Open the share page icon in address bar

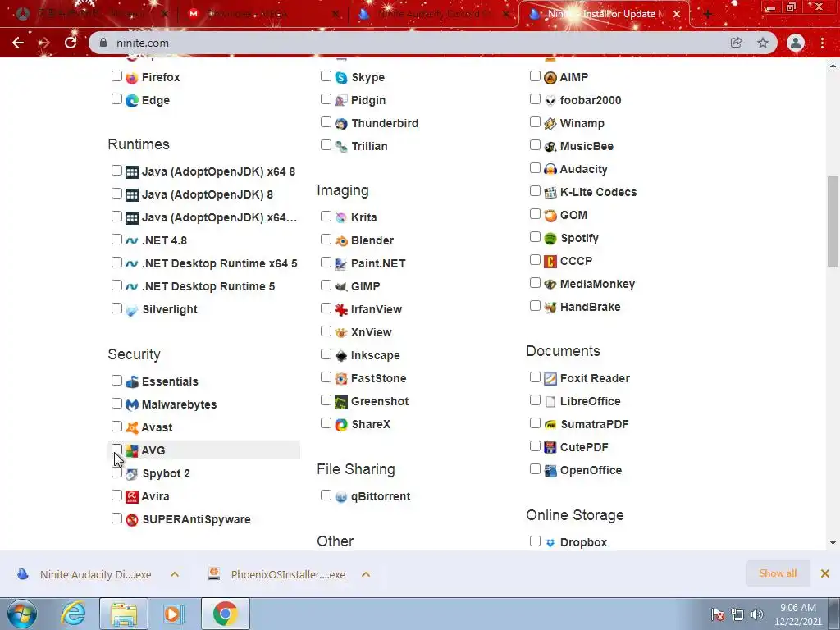736,43
